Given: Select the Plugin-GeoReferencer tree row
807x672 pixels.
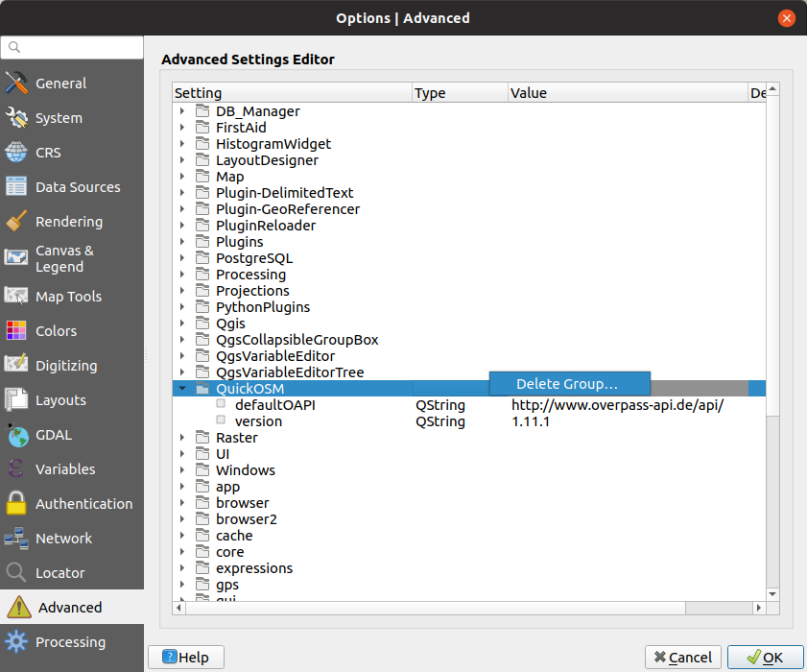Looking at the screenshot, I should tap(469, 209).
